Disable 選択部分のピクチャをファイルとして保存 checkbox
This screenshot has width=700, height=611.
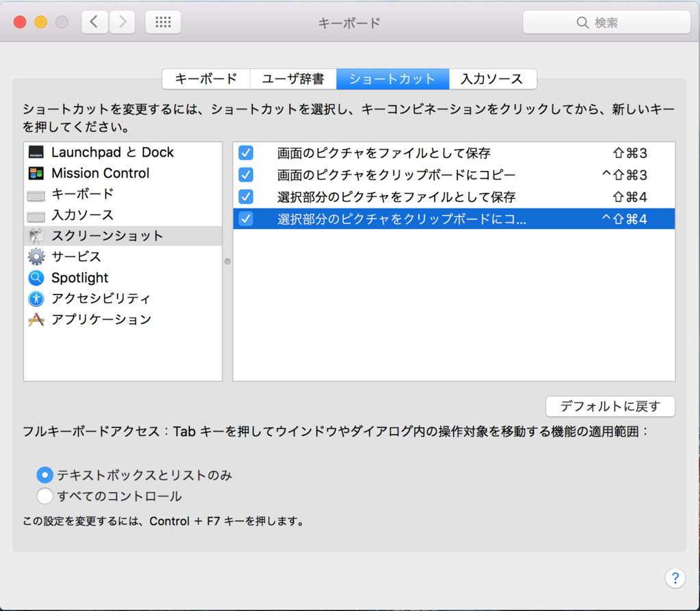pyautogui.click(x=246, y=197)
